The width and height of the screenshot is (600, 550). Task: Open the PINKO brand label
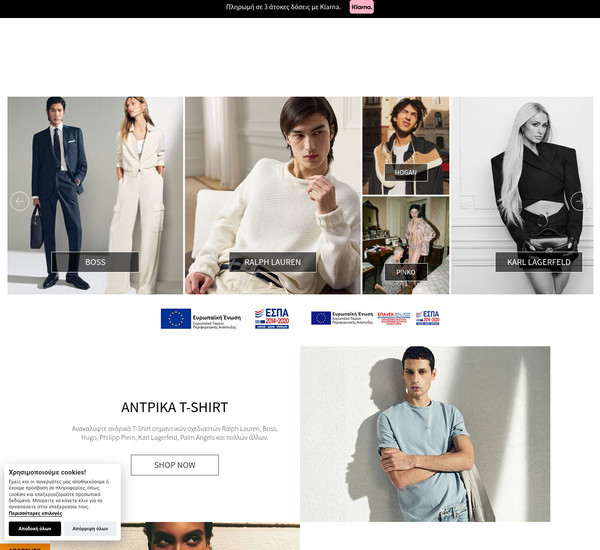406,272
